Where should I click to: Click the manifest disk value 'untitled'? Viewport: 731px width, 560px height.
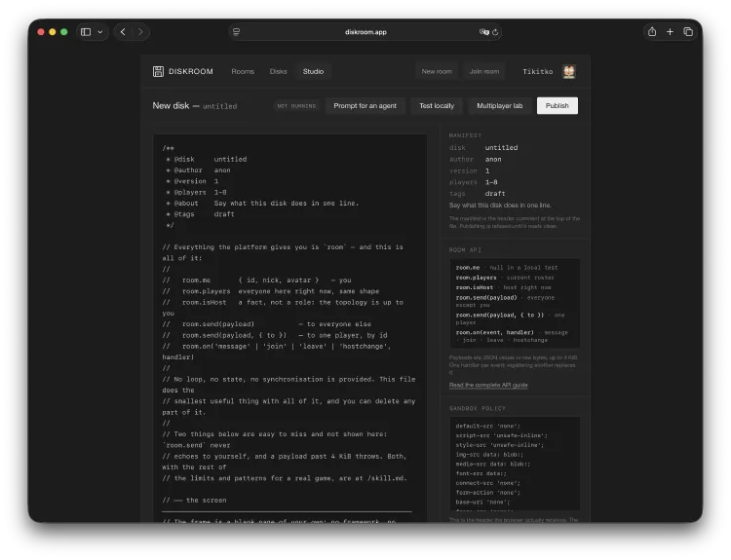point(501,147)
